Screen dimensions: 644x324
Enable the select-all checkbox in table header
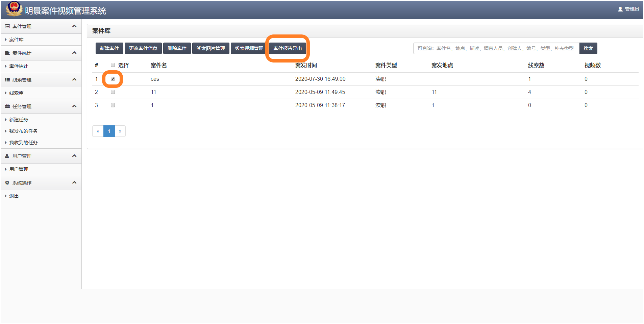[x=113, y=65]
